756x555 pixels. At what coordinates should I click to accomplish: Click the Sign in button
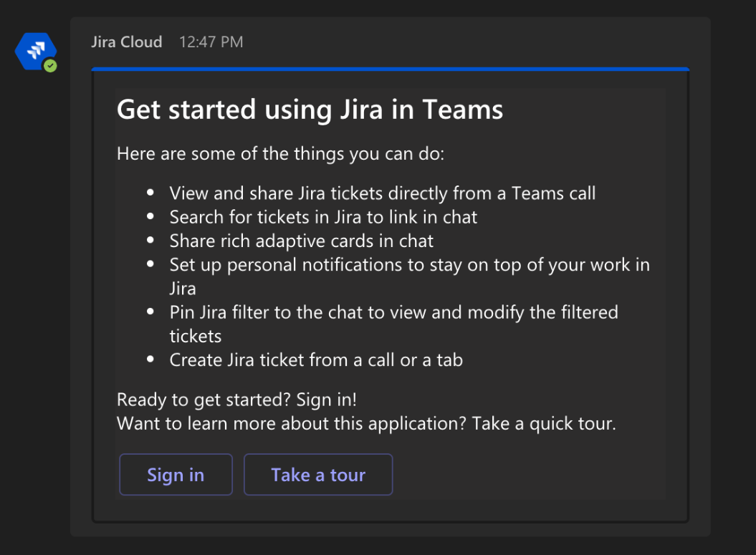176,475
